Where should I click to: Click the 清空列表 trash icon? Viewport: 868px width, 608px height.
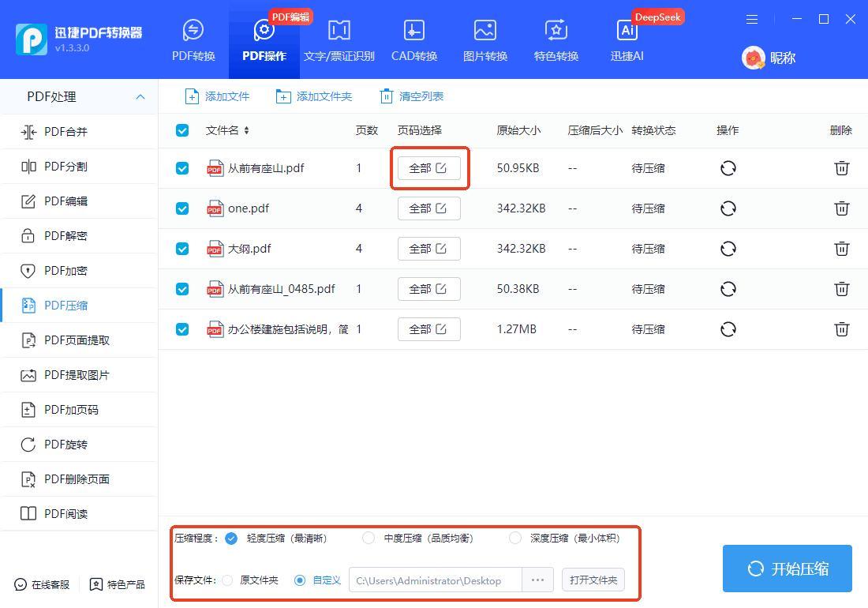386,96
